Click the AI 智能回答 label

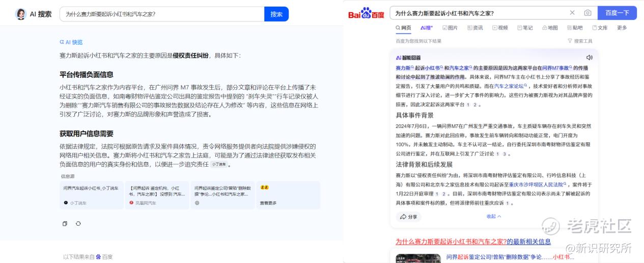408,58
